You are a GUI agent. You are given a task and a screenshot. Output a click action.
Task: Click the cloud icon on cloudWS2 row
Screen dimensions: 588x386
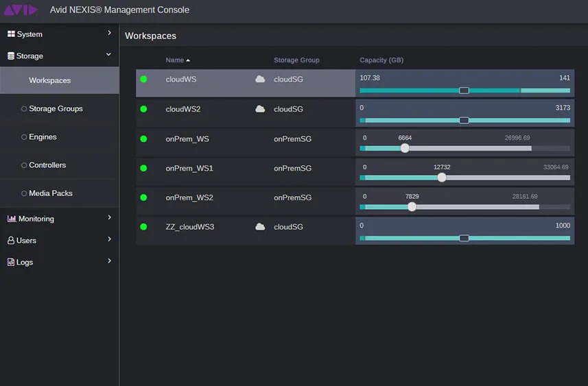(x=260, y=109)
